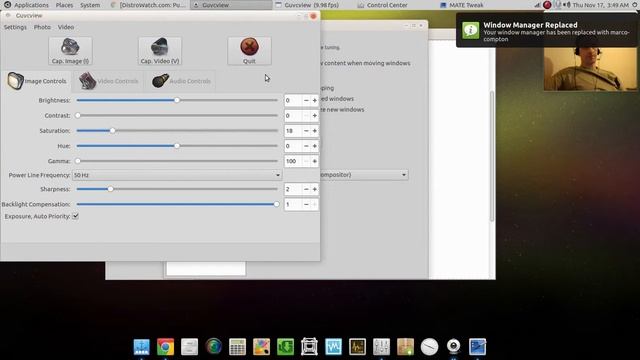Open compositor dropdown in MATE Tweak window
Image resolution: width=640 pixels, height=360 pixels.
[364, 175]
